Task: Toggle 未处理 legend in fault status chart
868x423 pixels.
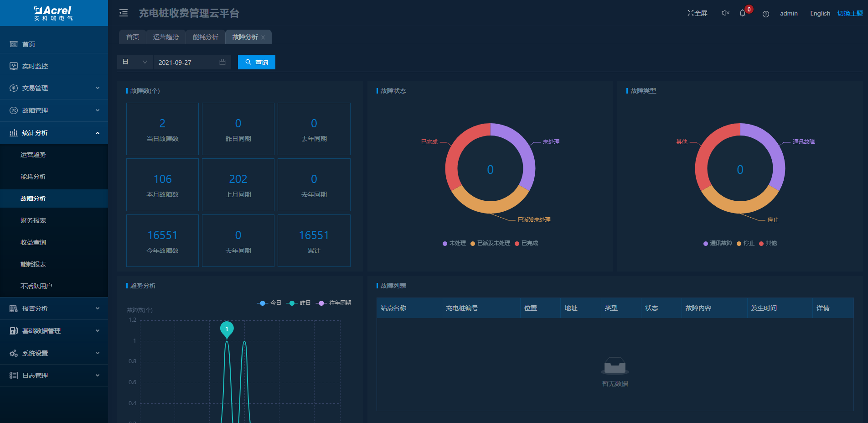Action: coord(454,243)
